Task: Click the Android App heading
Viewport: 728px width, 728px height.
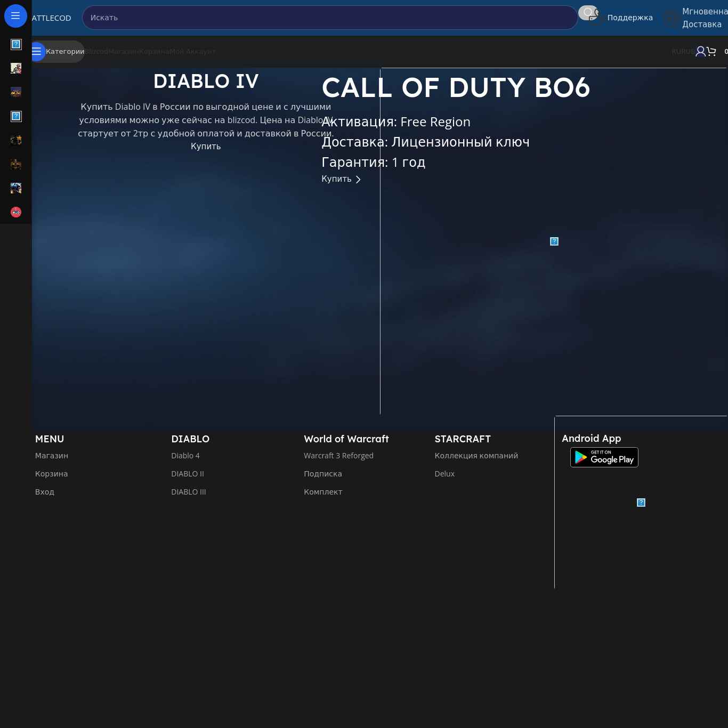Action: pyautogui.click(x=592, y=439)
